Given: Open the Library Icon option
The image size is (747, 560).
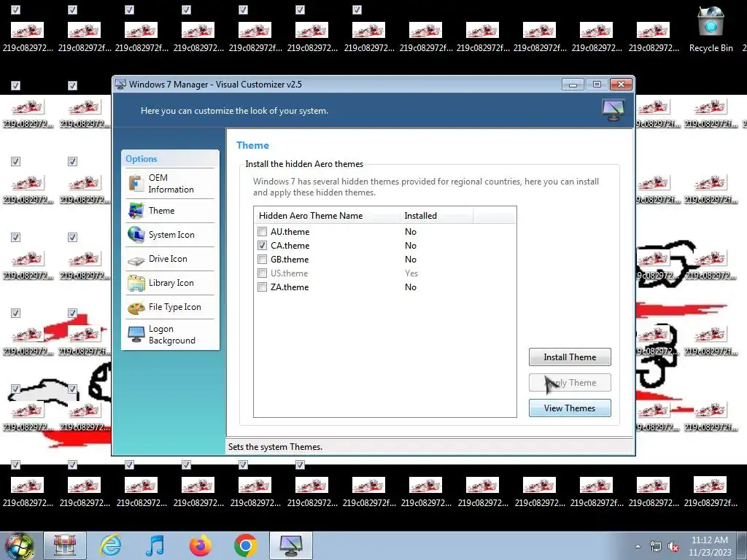Looking at the screenshot, I should point(170,283).
